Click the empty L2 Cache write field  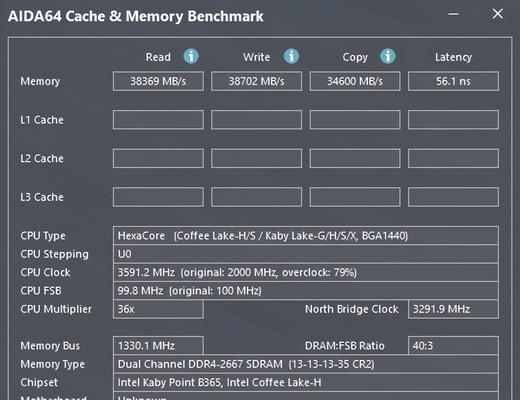pos(256,158)
